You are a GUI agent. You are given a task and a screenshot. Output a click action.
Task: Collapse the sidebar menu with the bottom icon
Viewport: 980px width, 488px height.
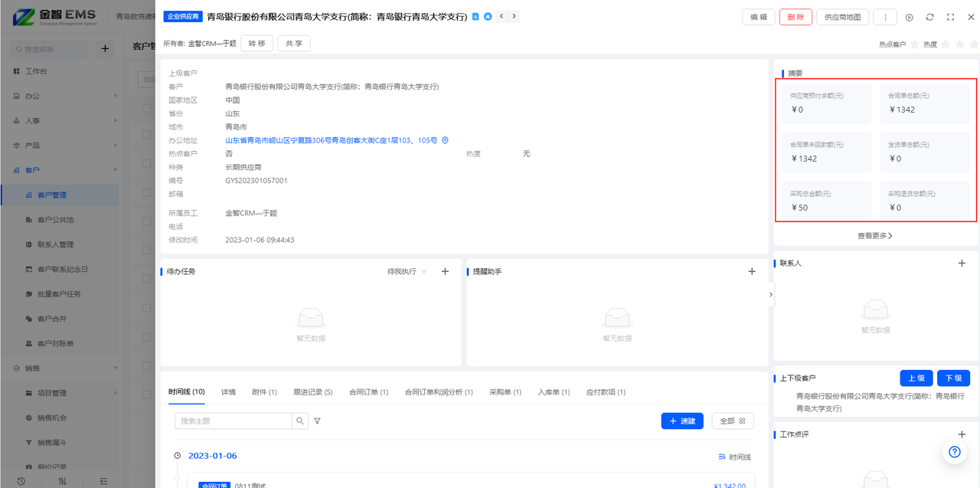103,481
